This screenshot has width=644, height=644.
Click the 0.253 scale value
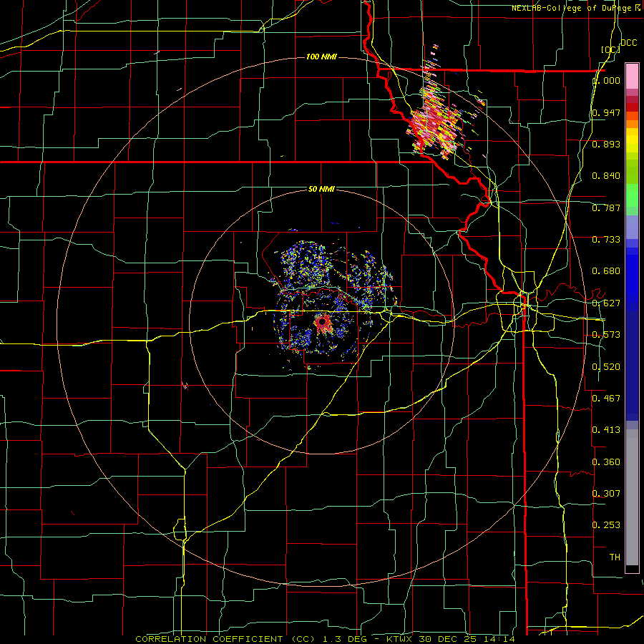(606, 525)
